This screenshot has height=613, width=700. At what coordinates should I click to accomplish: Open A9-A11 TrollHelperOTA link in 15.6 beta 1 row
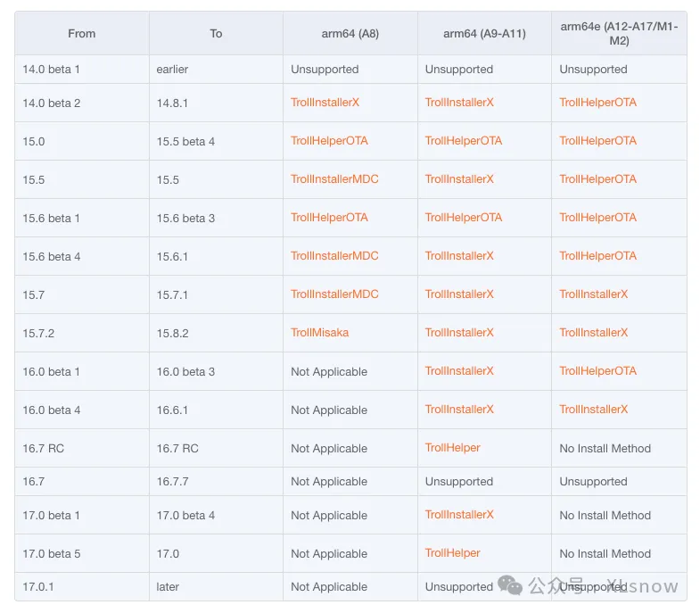coord(463,218)
